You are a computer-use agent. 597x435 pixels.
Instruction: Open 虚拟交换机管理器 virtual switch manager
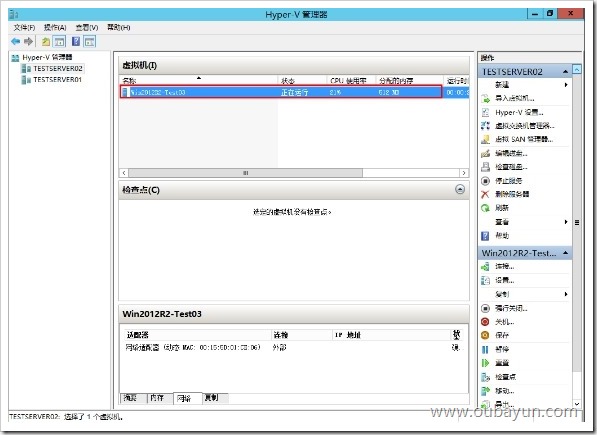(525, 126)
